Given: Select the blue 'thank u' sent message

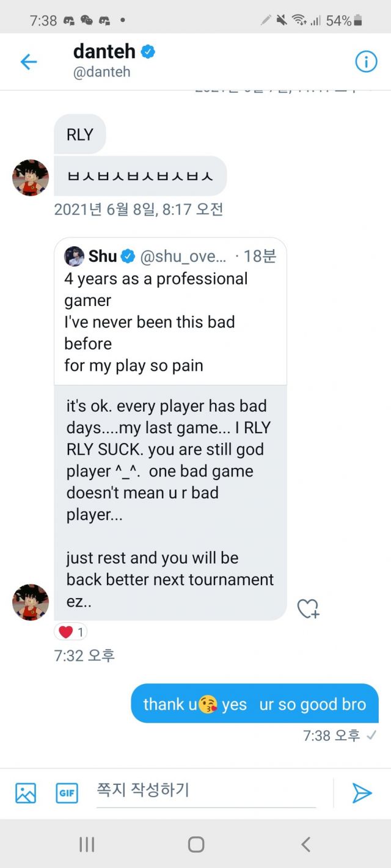Looking at the screenshot, I should point(255,704).
